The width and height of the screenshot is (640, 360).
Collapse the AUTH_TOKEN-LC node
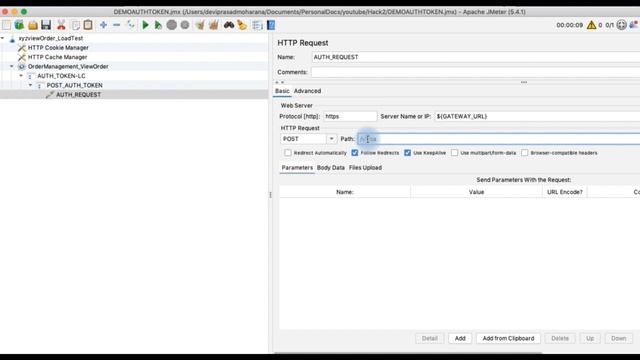21,76
